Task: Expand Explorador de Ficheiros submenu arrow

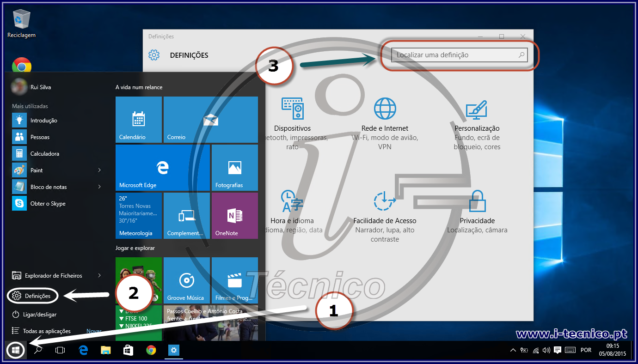Action: 99,276
